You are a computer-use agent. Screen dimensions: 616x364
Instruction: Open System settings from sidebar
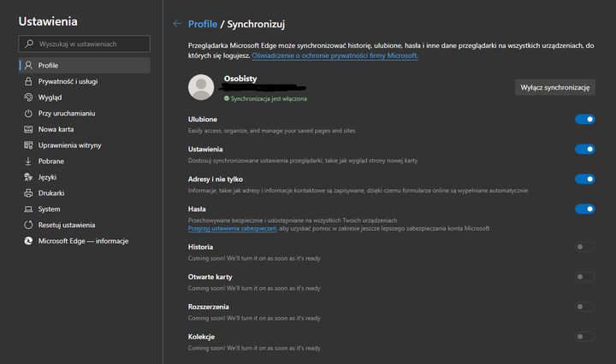click(49, 208)
